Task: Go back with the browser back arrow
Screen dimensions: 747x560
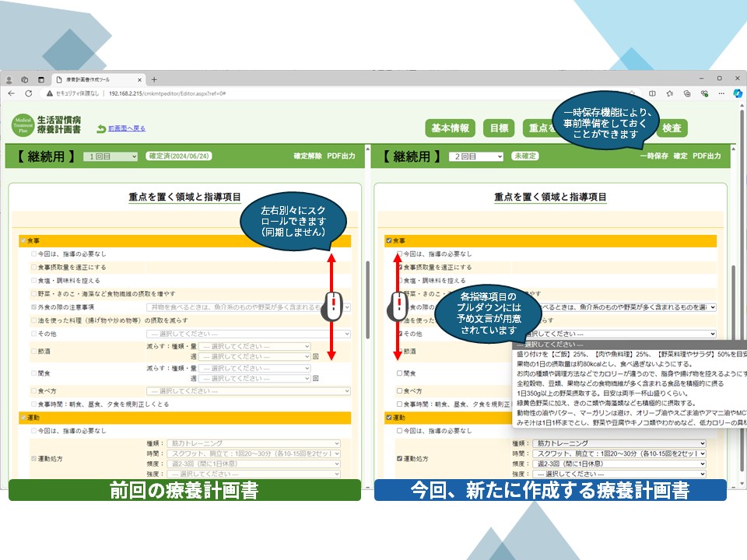Action: pyautogui.click(x=12, y=93)
